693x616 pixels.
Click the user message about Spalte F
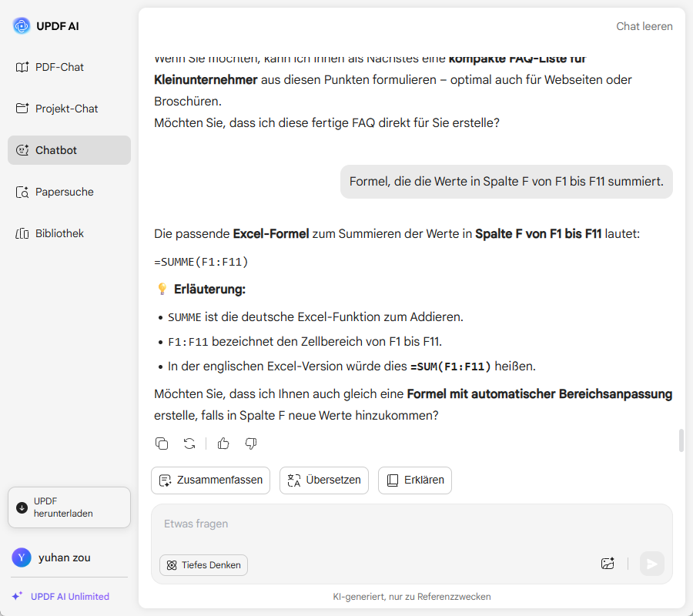(x=507, y=182)
